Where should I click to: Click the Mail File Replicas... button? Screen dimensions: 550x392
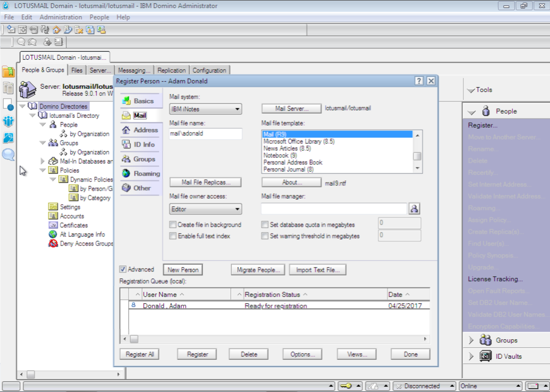(206, 183)
